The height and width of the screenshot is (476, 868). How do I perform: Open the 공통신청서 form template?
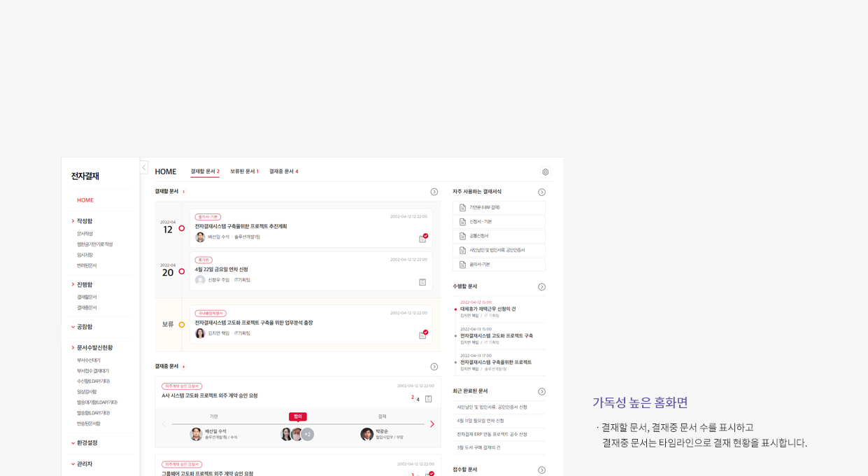(x=499, y=236)
